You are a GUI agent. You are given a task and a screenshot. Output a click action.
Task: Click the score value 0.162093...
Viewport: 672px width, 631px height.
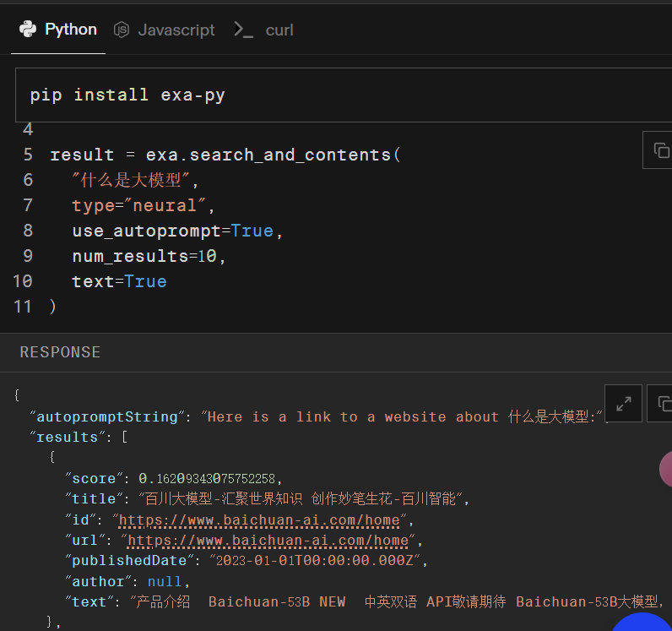(207, 479)
